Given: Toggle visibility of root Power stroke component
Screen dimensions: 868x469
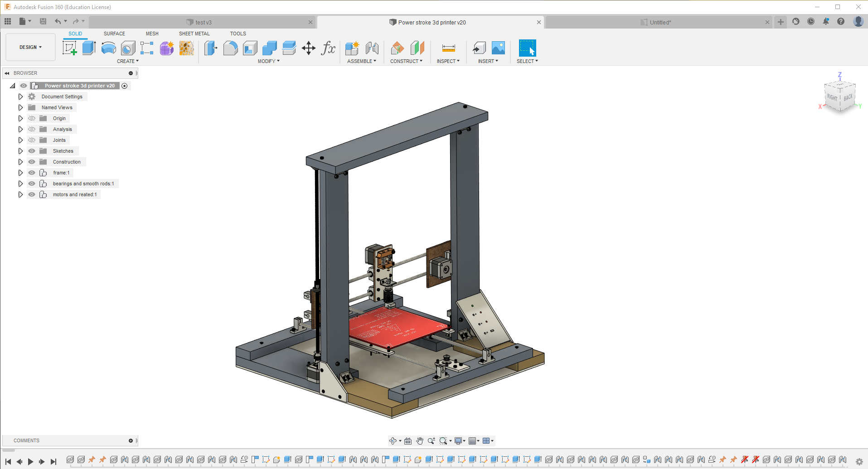Looking at the screenshot, I should click(x=24, y=86).
